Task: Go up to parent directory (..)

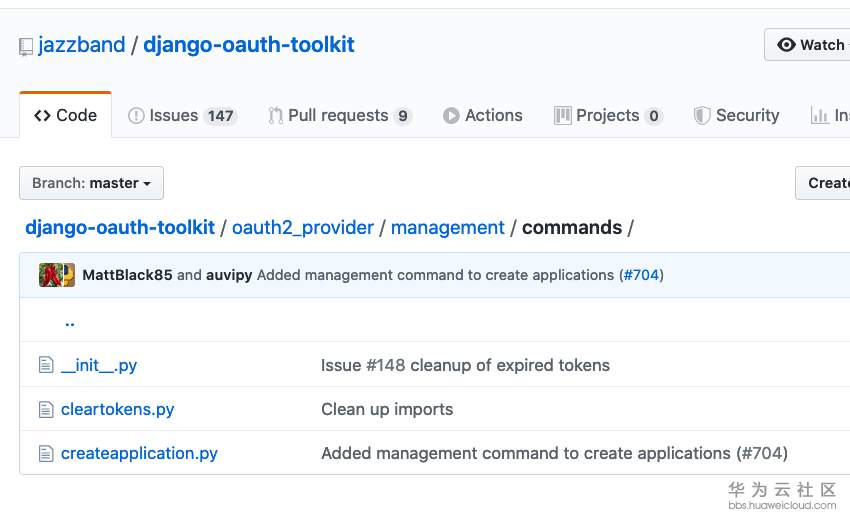Action: click(70, 322)
